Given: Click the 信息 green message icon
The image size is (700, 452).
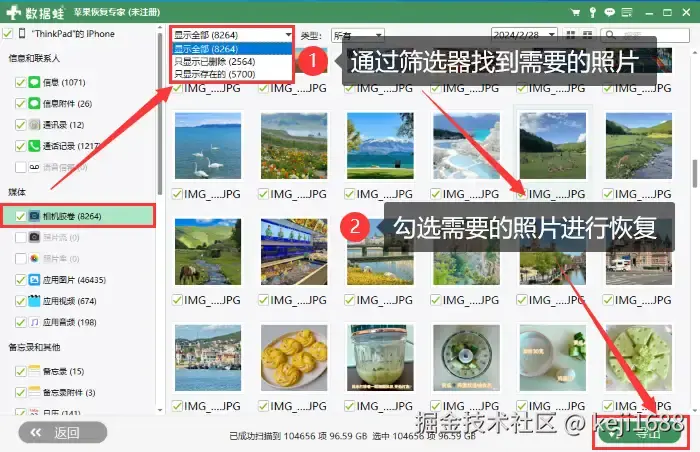Looking at the screenshot, I should [34, 82].
